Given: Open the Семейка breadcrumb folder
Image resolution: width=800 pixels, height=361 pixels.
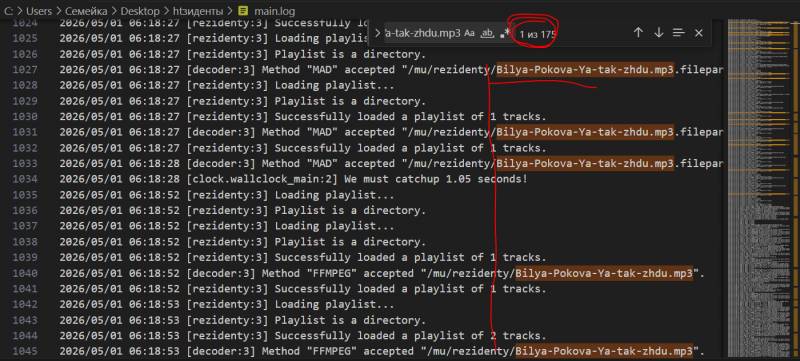Looking at the screenshot, I should (x=86, y=10).
